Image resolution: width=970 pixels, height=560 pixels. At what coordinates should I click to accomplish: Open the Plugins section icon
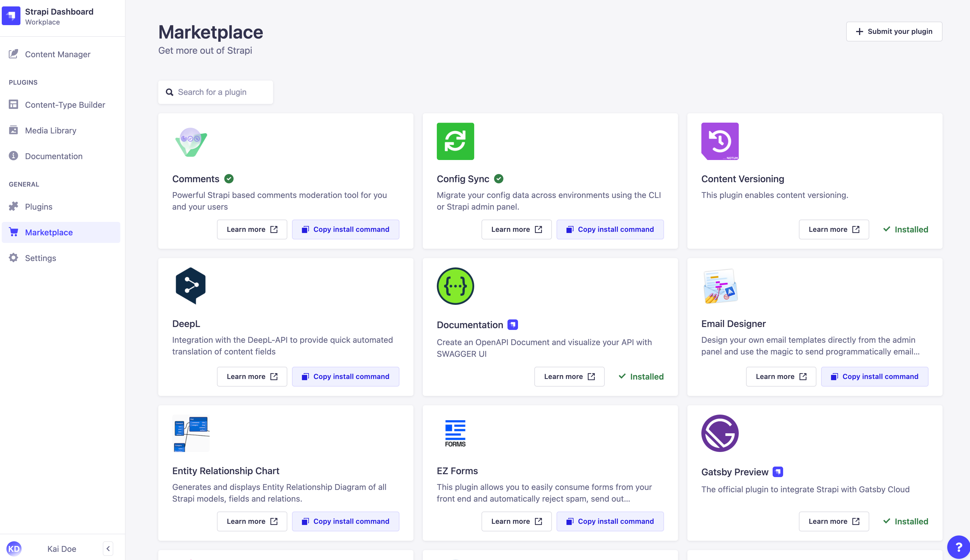click(13, 206)
